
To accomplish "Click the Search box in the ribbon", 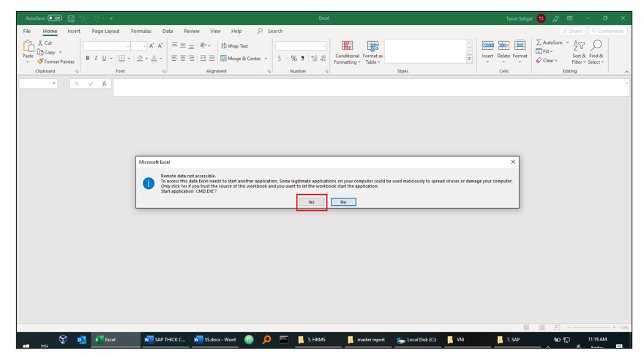I will tap(270, 31).
